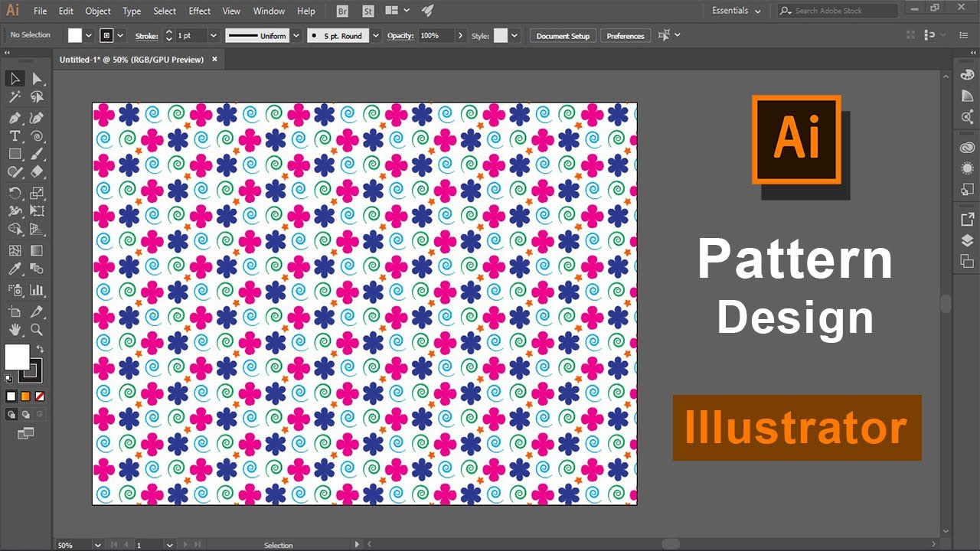
Task: Select the Magic Wand tool
Action: pos(15,97)
